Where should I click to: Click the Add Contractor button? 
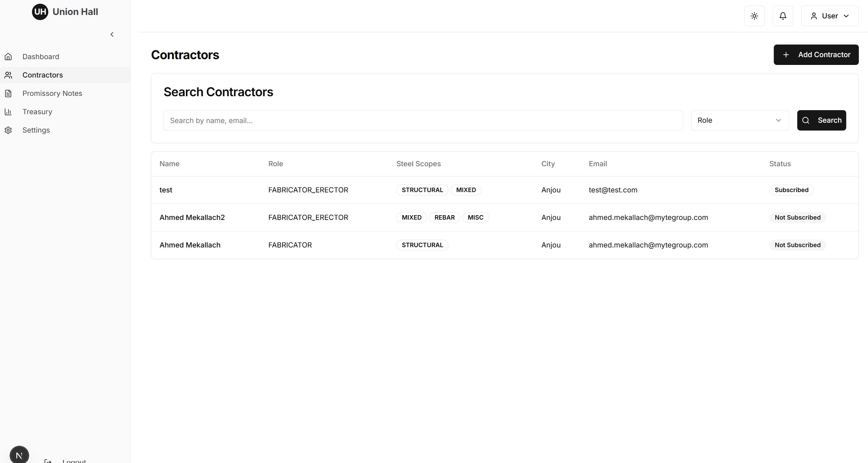(x=816, y=54)
